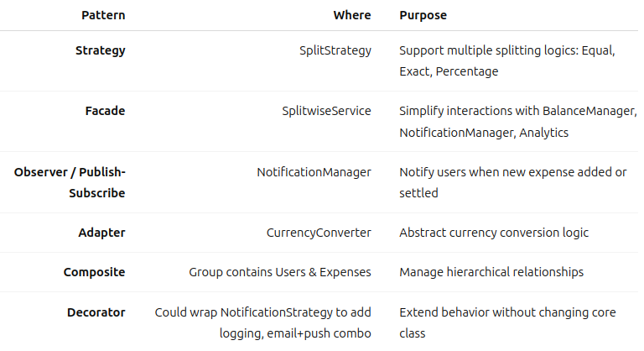Select the SplitwiseService cell
This screenshot has height=351, width=644.
tap(326, 111)
